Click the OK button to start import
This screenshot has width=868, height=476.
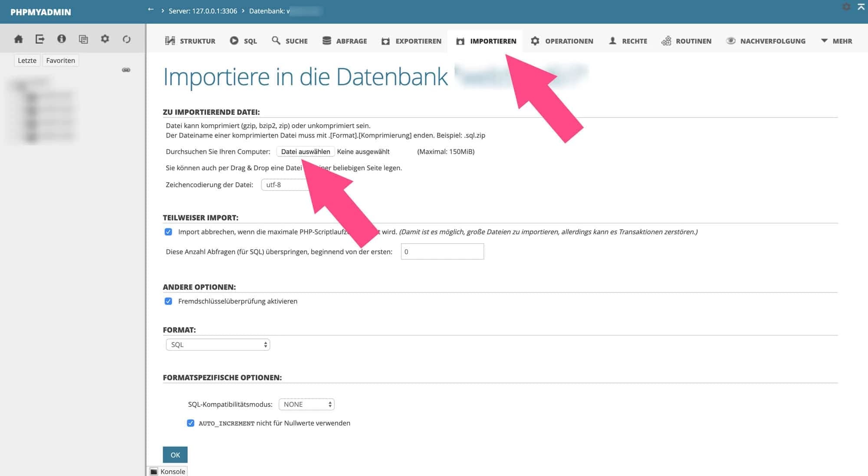pos(175,454)
